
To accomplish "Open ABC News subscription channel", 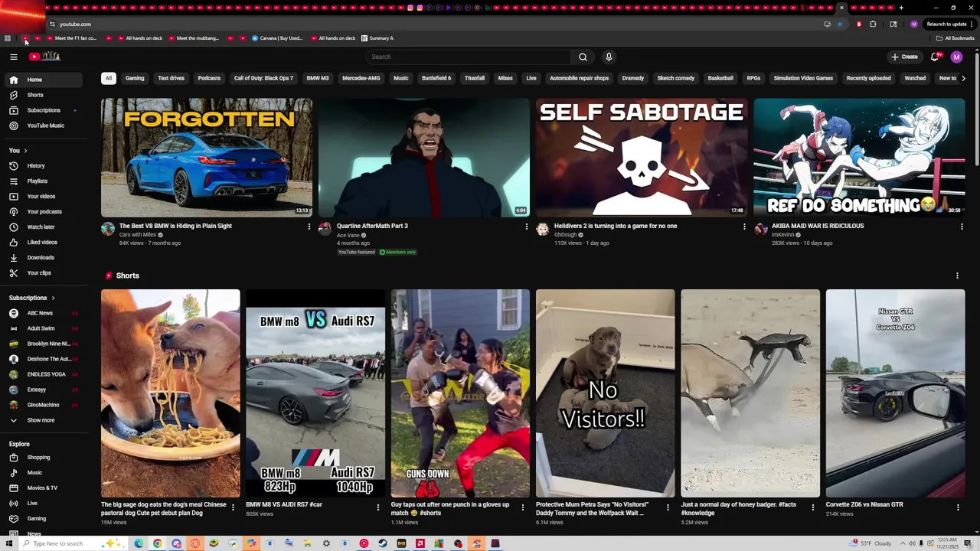I will click(44, 313).
